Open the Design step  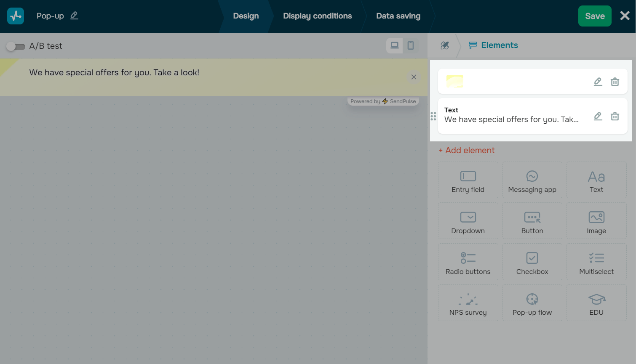[x=246, y=16]
